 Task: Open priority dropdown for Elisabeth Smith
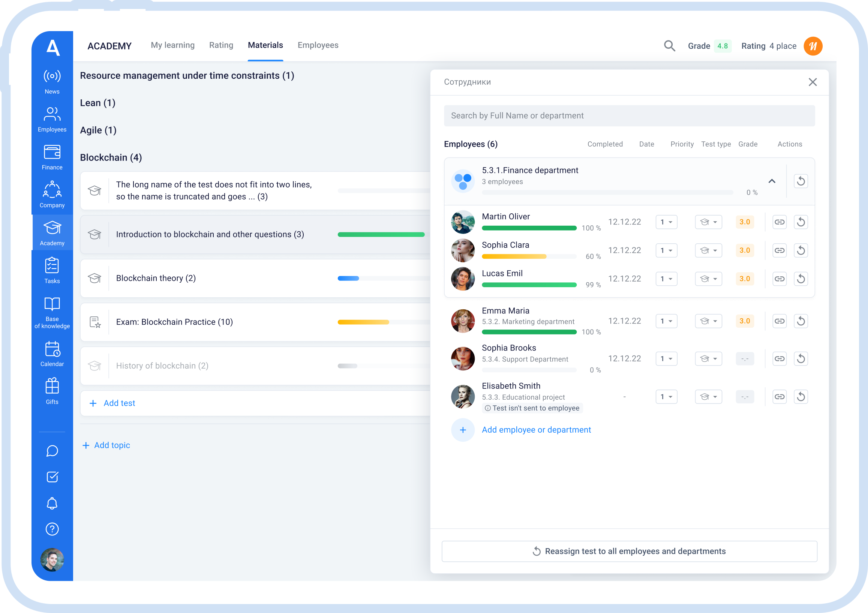tap(666, 397)
